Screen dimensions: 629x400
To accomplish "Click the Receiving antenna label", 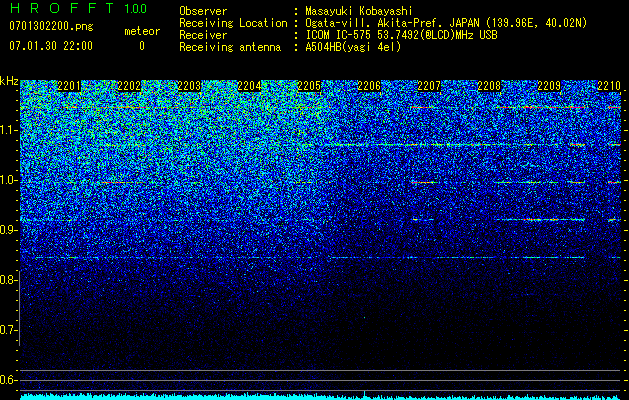I will (x=230, y=47).
